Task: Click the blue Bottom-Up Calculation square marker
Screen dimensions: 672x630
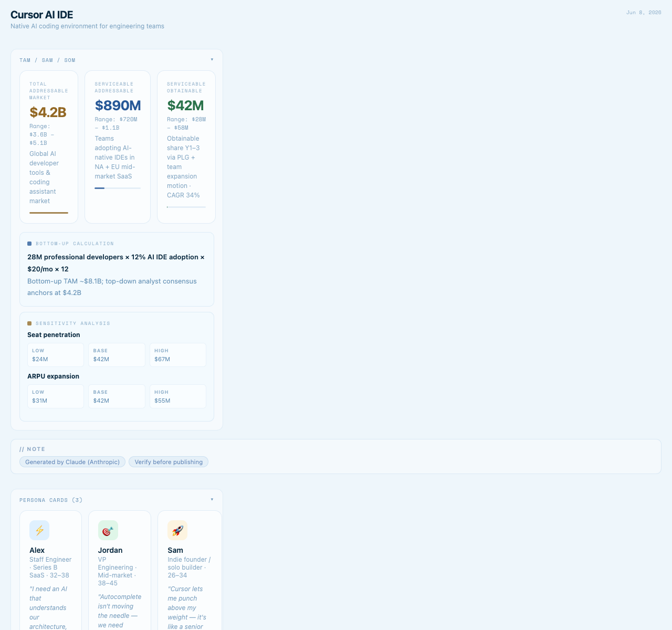Action: (x=29, y=244)
